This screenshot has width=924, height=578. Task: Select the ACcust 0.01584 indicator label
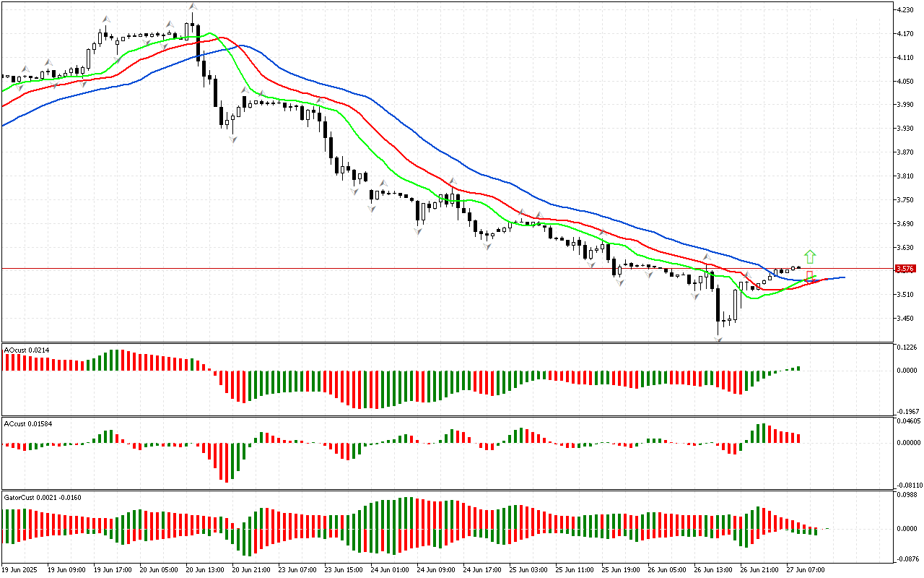(27, 423)
